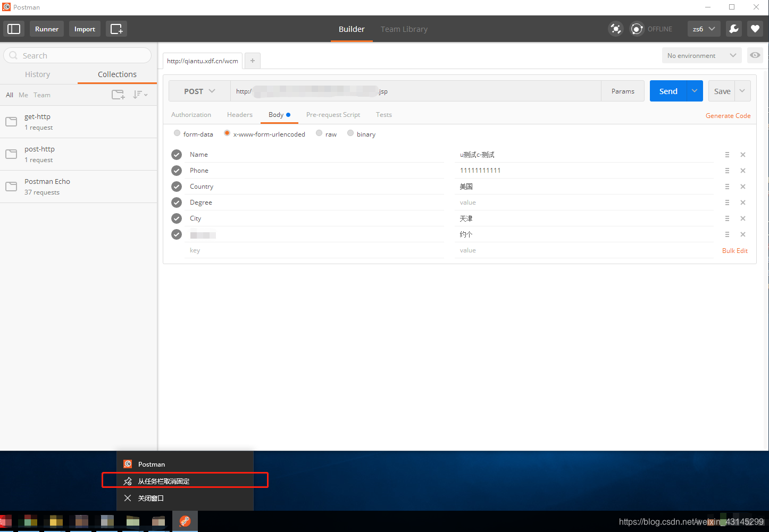Click the Postman icon in taskbar
Screen dimensions: 769x532
[185, 521]
